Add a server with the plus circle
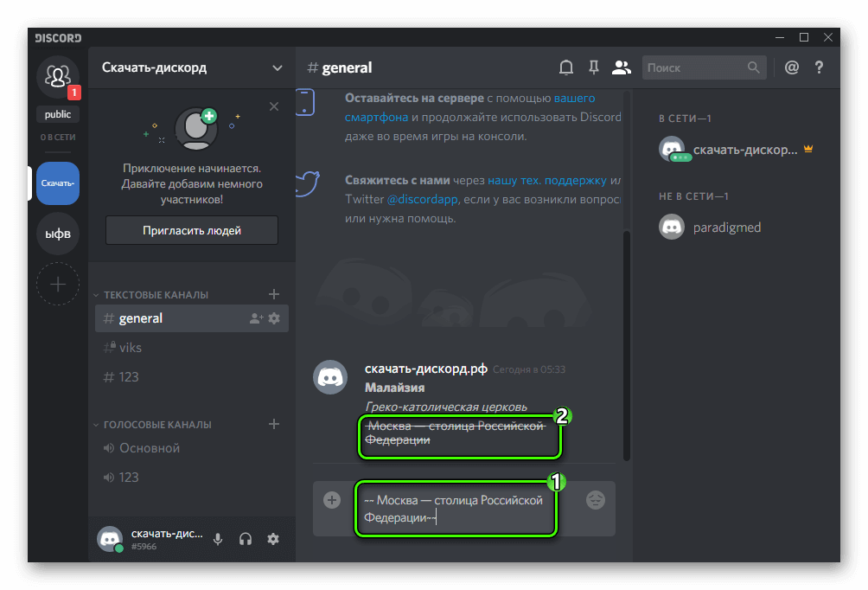Image resolution: width=868 pixels, height=590 pixels. tap(58, 284)
